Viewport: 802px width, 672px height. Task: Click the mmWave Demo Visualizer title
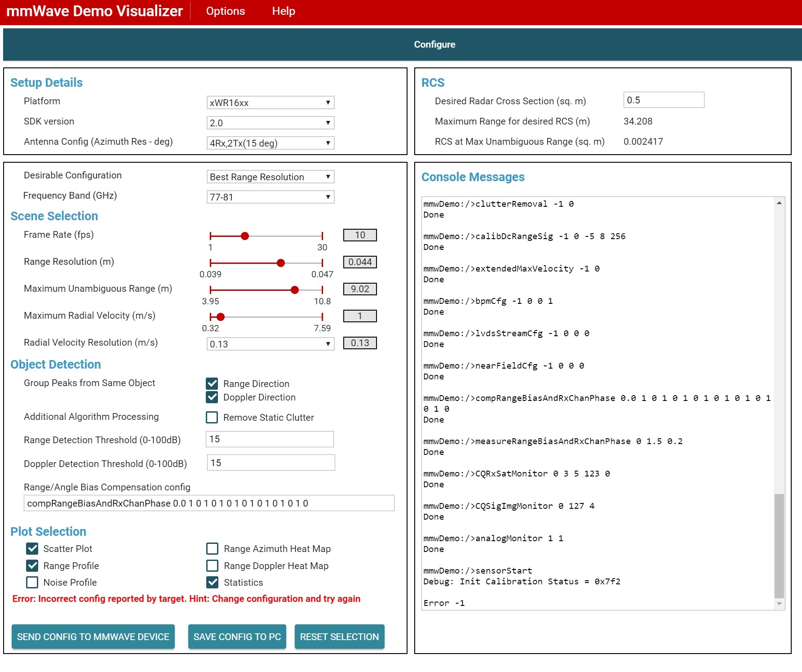(94, 11)
